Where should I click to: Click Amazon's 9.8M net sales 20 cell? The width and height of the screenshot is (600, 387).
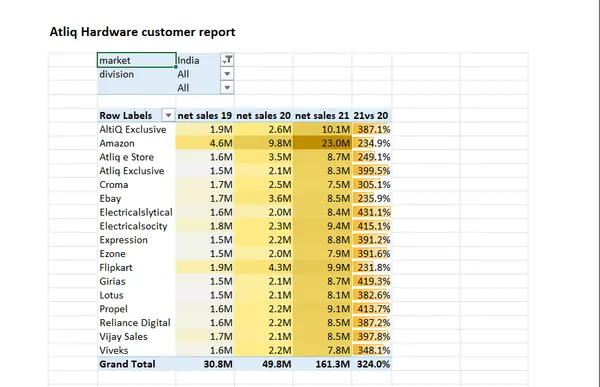coord(264,143)
